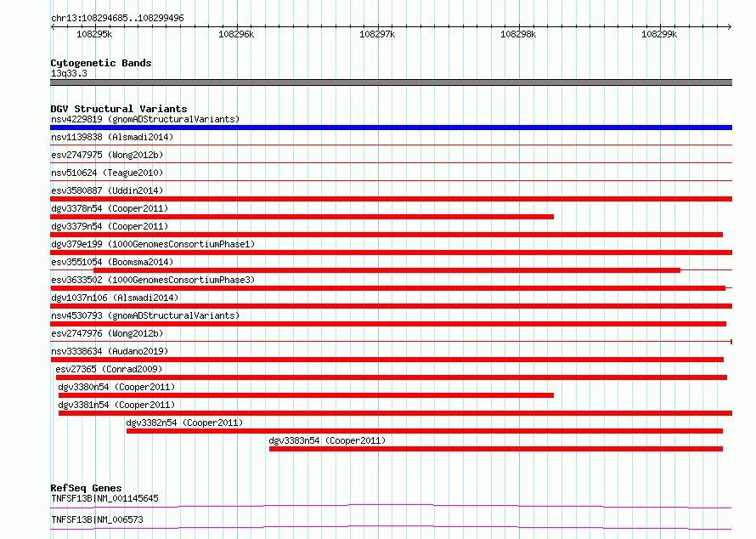Click the 108297k ruler tick mark
Viewport: 756px width, 539px height.
click(x=378, y=27)
